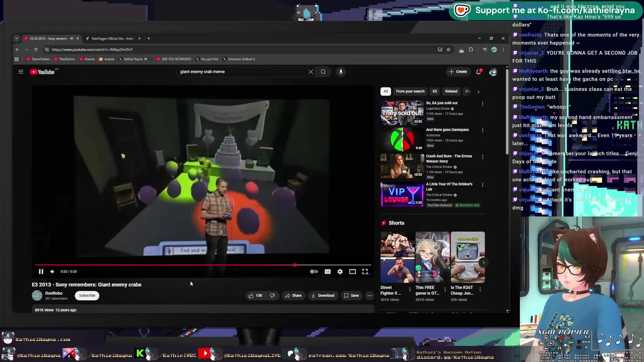Seek on the red video progress bar
Viewport: 644px width, 362px height.
pyautogui.click(x=203, y=264)
